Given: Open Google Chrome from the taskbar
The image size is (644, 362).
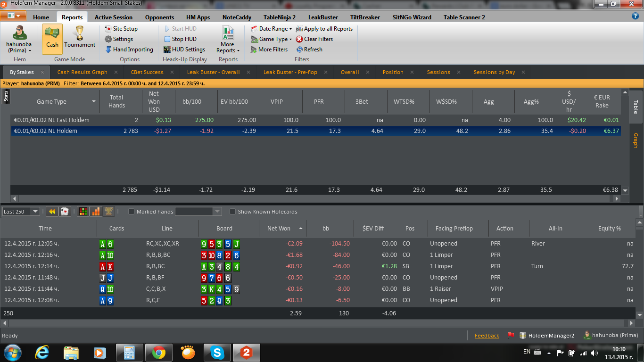Looking at the screenshot, I should [158, 353].
